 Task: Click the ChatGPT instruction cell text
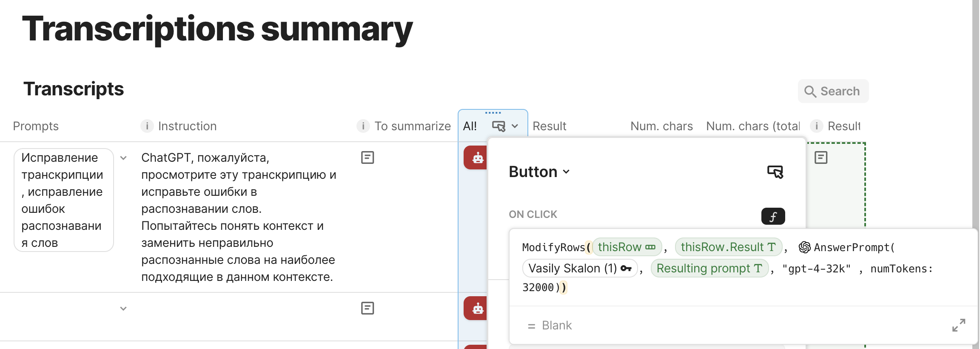(x=239, y=217)
